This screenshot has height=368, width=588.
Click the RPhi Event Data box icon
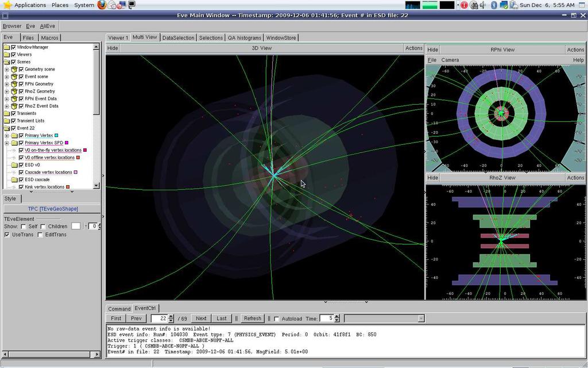click(14, 99)
